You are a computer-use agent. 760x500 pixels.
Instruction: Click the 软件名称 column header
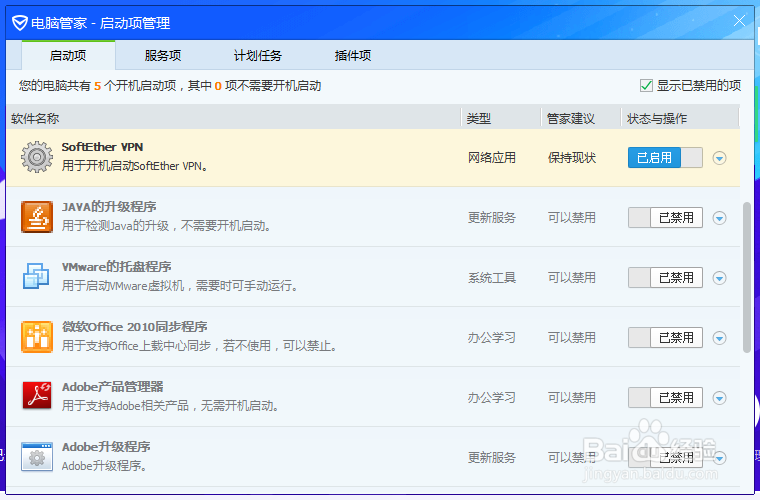point(234,118)
